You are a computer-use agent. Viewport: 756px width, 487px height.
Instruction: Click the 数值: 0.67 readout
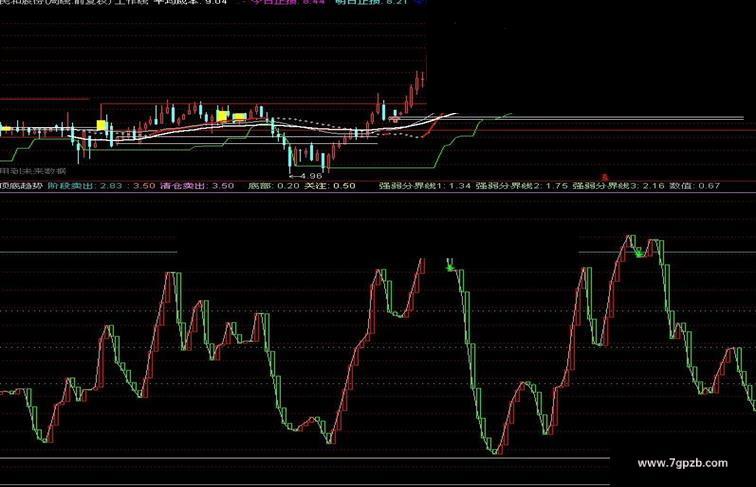(695, 186)
